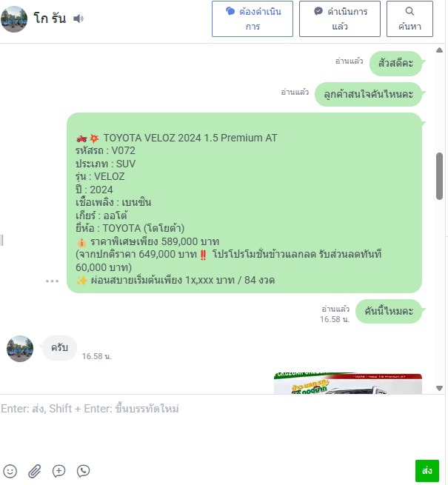The height and width of the screenshot is (485, 448).
Task: Open the three-dot options next to the car message
Action: 52,281
